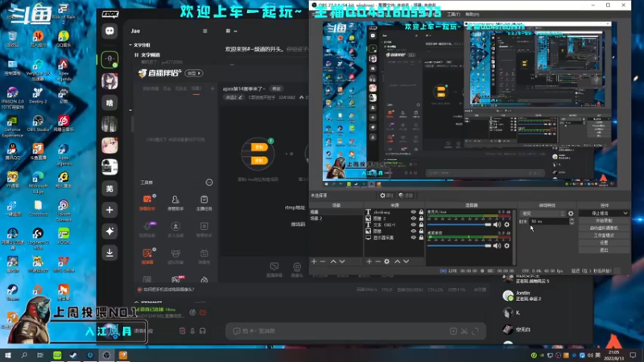
Task: Open the transition properties gear in OBS
Action: tap(571, 213)
